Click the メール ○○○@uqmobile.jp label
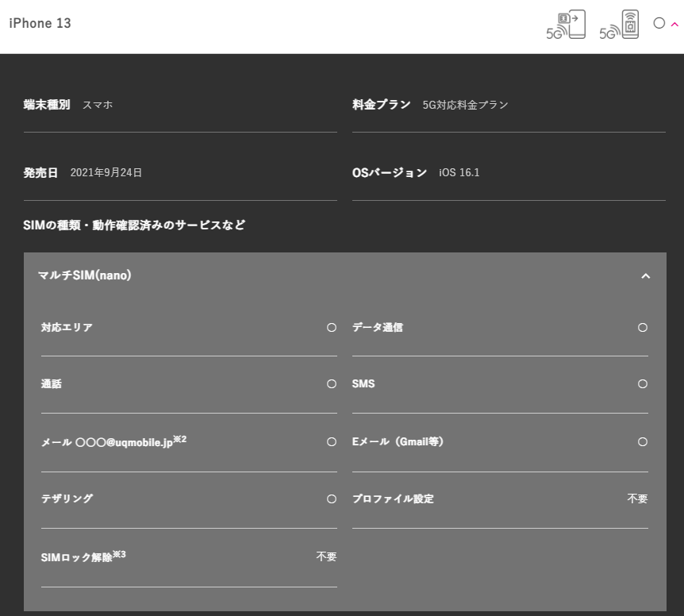This screenshot has height=616, width=684. point(107,442)
